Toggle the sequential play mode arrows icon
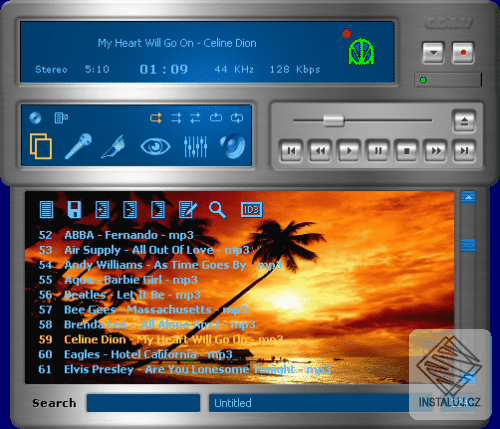Viewport: 500px width, 429px height. click(176, 118)
